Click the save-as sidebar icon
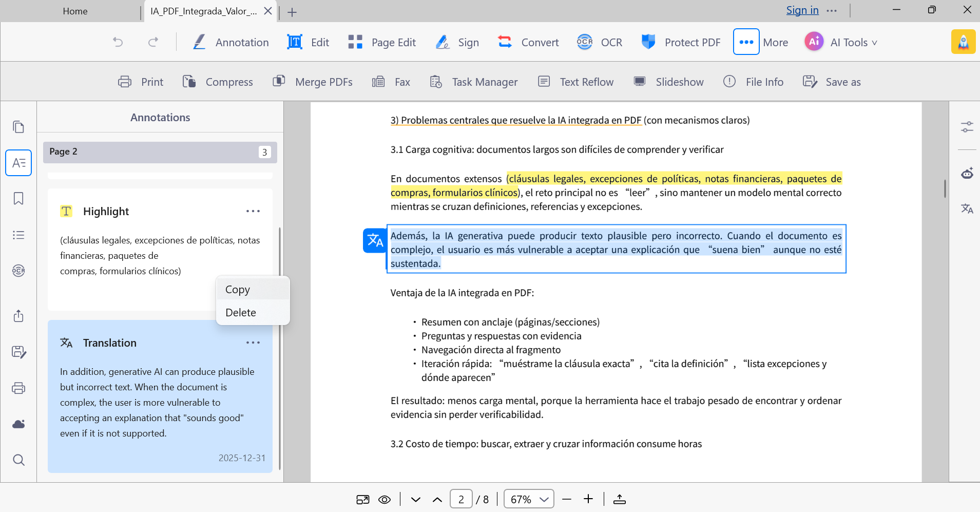Screen dimensions: 980x512 pos(18,352)
